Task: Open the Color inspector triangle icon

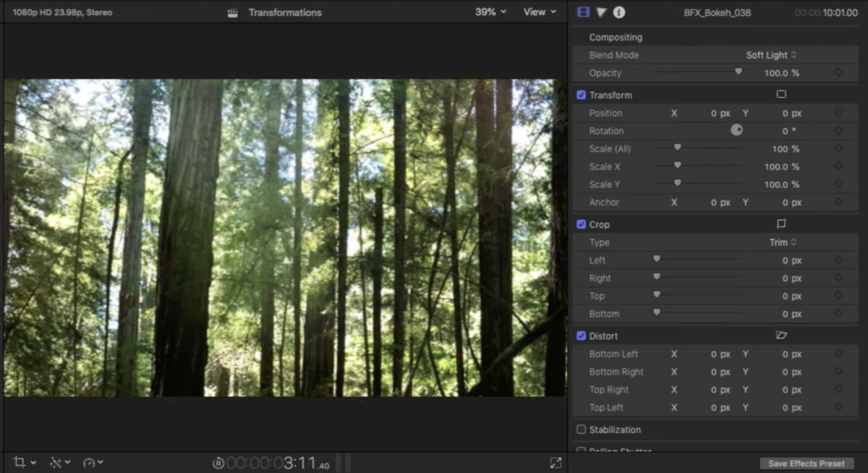Action: (601, 12)
